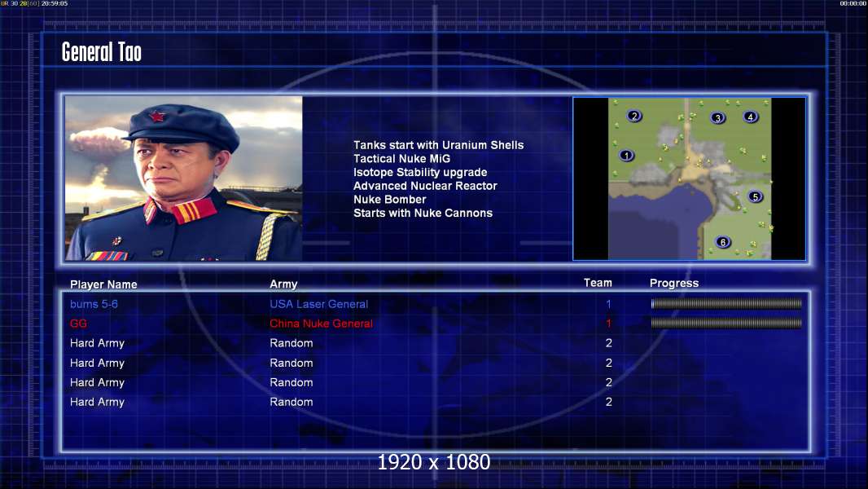Select the 'Advanced Nuclear Reactor' text
868x489 pixels.
pos(425,186)
